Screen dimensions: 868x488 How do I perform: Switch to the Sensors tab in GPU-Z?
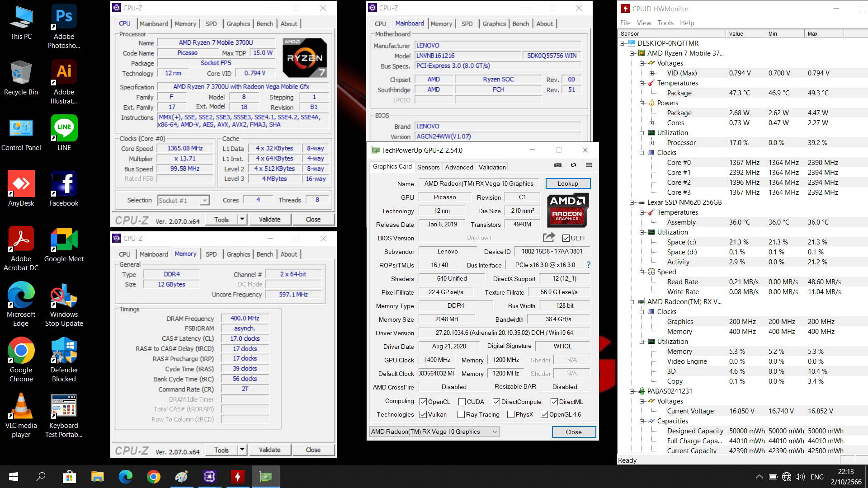coord(428,167)
